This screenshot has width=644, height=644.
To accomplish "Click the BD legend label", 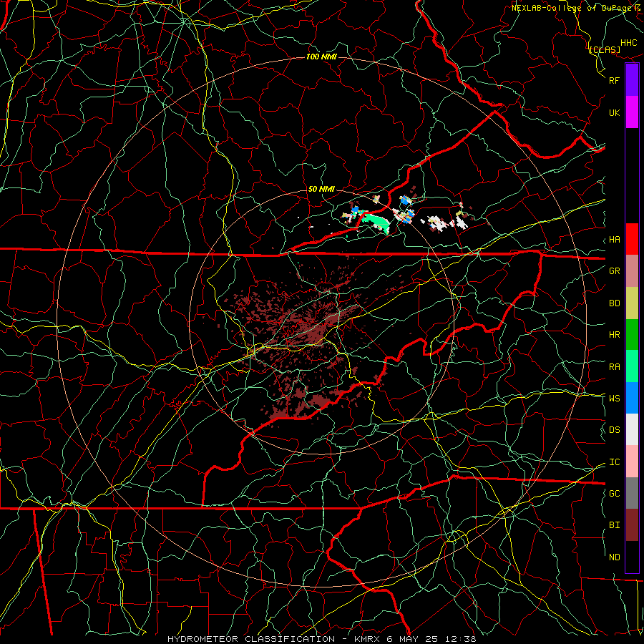I will click(x=614, y=303).
